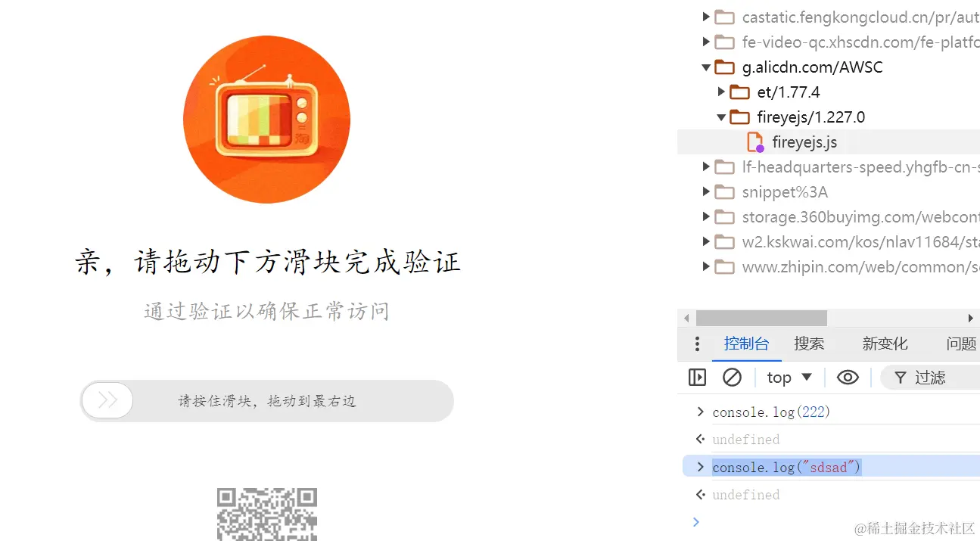Expand the castatic.fengkongcloud.cn folder arrow

(x=706, y=17)
